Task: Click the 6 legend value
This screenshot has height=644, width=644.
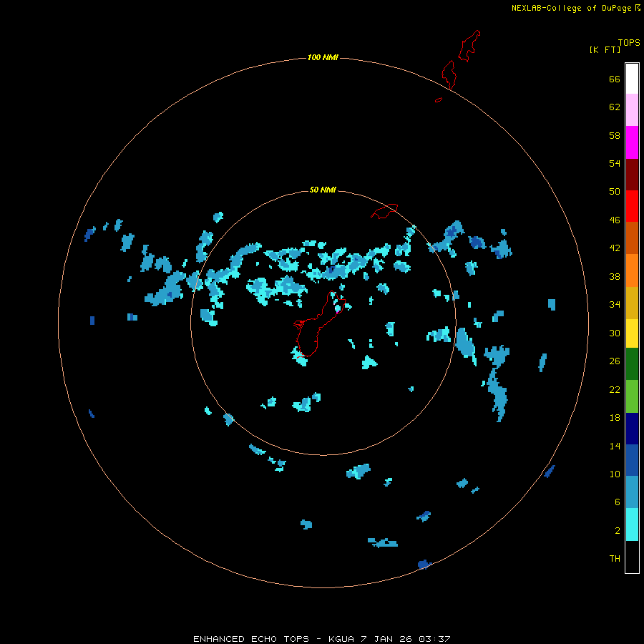Action: pyautogui.click(x=618, y=502)
